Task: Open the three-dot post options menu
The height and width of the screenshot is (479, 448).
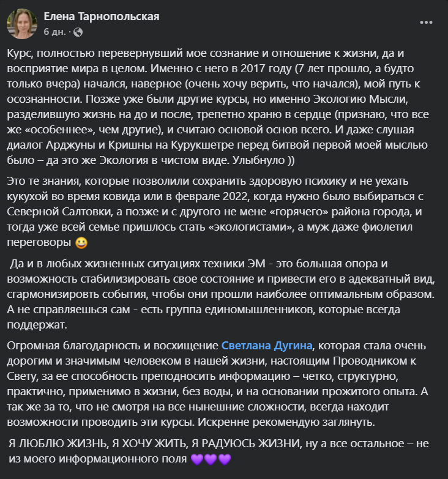Action: pyautogui.click(x=426, y=23)
